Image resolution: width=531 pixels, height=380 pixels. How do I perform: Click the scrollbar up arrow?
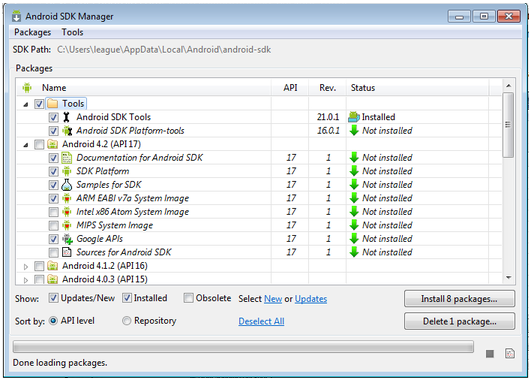pyautogui.click(x=508, y=86)
